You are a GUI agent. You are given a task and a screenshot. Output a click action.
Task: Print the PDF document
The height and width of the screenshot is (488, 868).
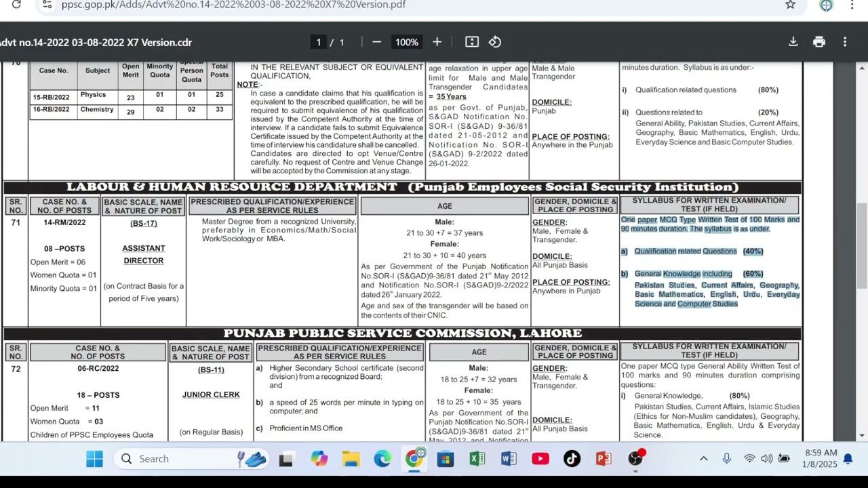tap(819, 42)
